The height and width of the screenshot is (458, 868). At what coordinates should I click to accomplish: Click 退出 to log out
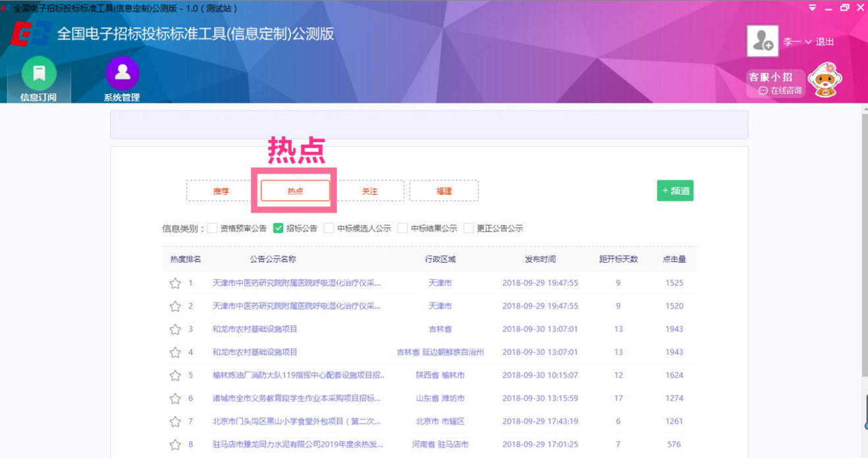pyautogui.click(x=825, y=41)
